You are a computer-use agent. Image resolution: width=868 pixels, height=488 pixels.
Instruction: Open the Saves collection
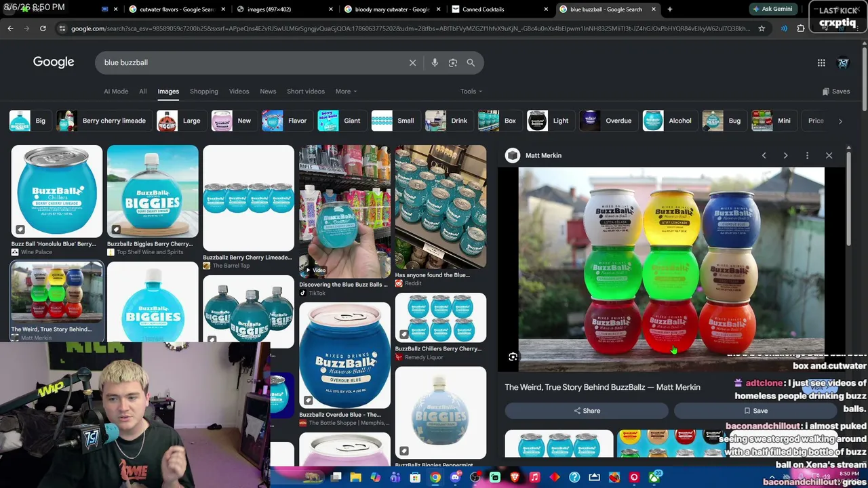point(835,91)
